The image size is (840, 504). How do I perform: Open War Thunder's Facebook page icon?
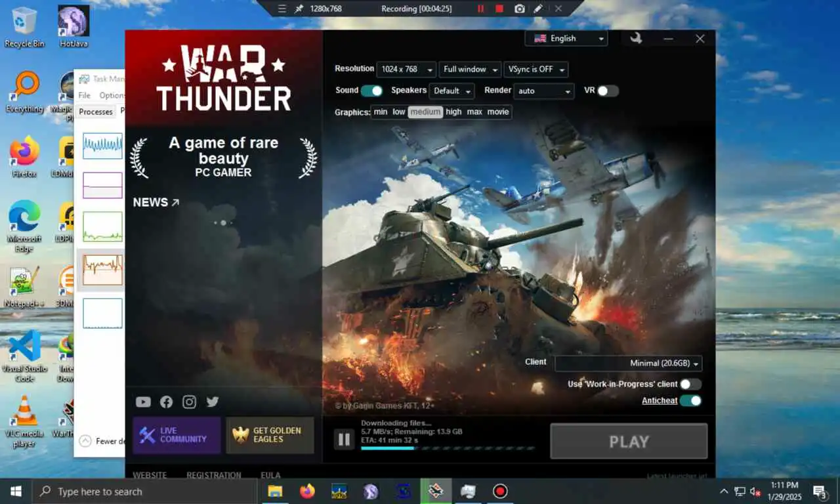coord(166,402)
